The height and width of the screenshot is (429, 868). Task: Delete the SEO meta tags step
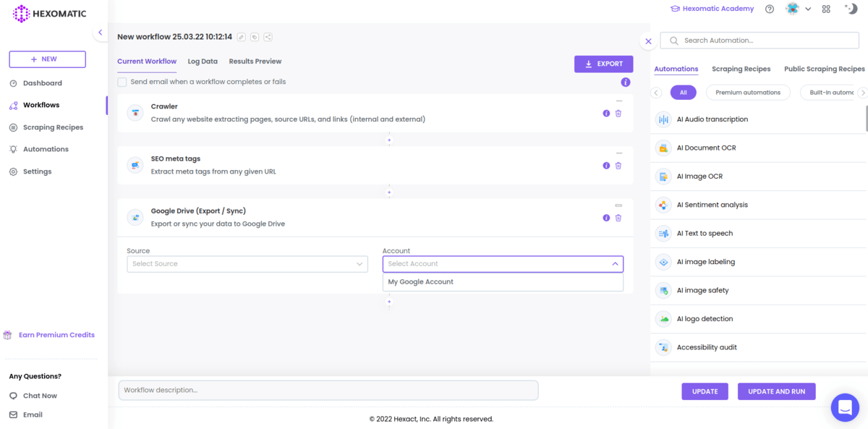[x=618, y=165]
